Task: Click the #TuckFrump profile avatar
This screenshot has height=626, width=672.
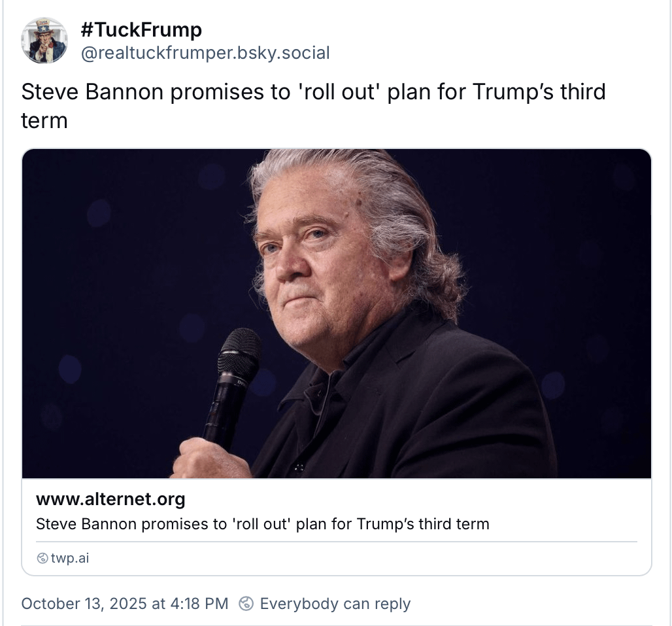Action: coord(44,41)
